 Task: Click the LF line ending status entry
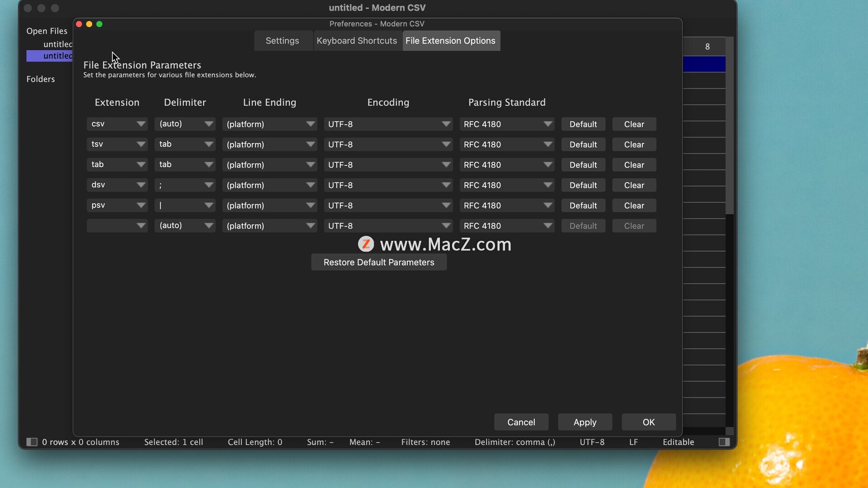(x=633, y=442)
